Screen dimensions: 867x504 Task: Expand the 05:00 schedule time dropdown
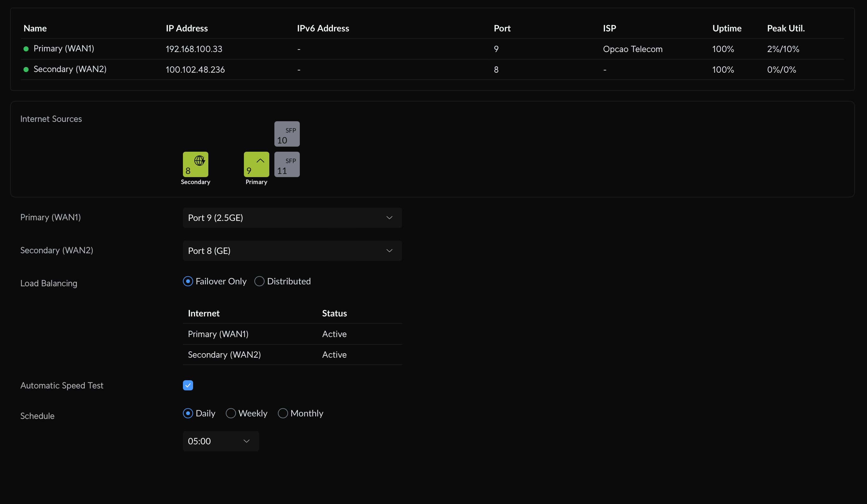coord(220,441)
